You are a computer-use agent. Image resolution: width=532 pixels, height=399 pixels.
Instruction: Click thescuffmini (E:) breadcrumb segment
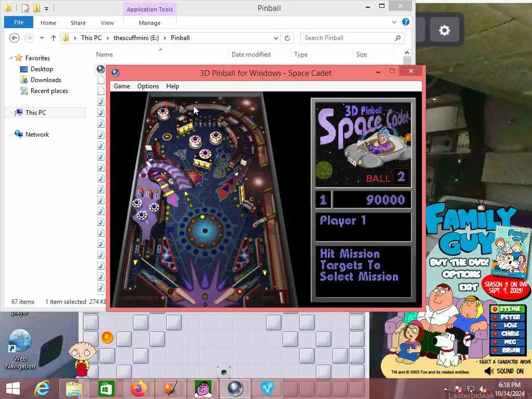click(x=136, y=38)
